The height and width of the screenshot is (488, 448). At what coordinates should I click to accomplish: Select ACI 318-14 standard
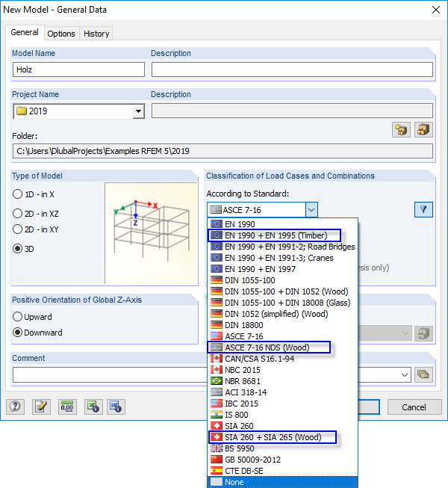click(282, 392)
